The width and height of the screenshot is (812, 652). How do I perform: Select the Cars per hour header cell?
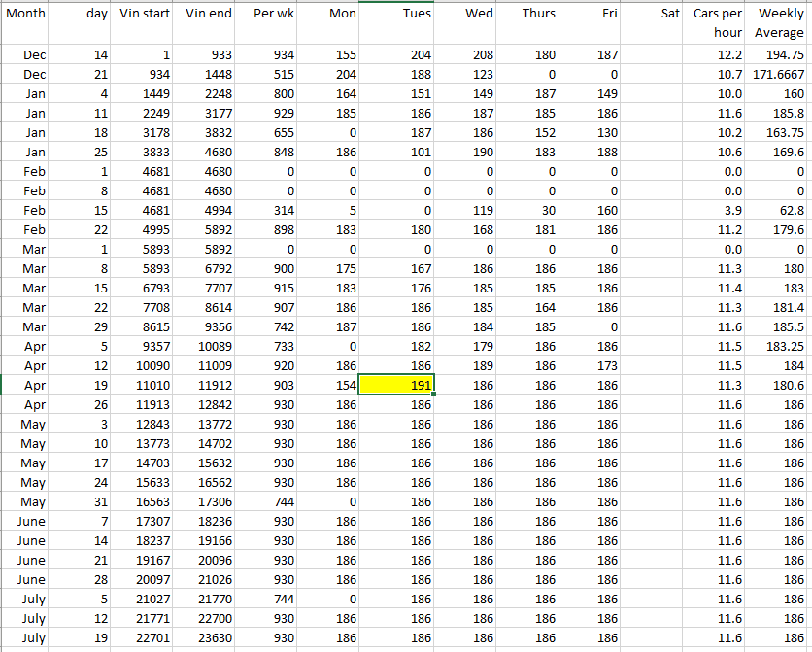coord(718,22)
